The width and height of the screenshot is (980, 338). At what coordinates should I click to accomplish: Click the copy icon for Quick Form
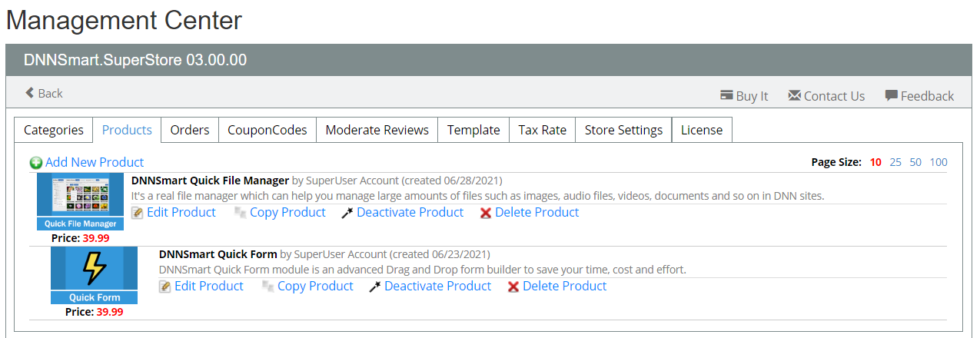tap(268, 287)
